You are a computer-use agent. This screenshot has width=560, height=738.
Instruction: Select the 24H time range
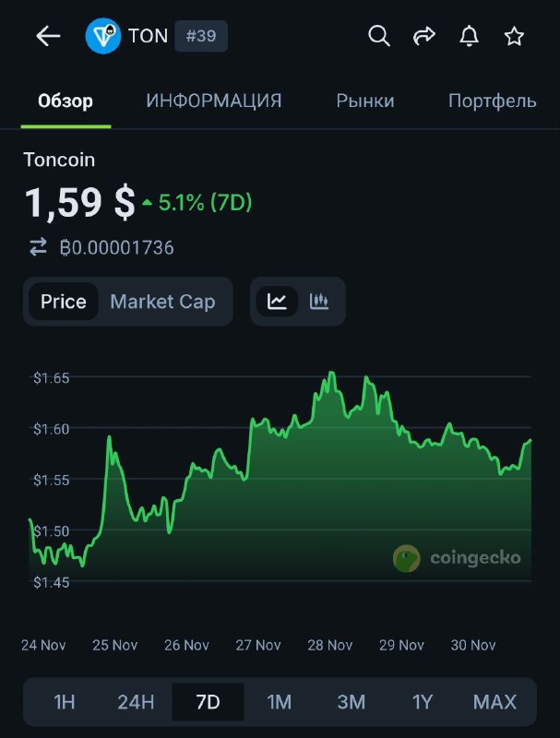(x=136, y=702)
